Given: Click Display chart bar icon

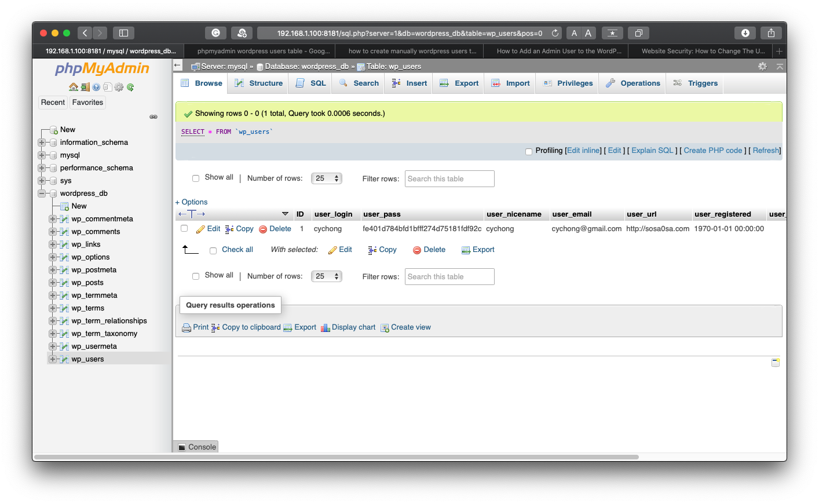Looking at the screenshot, I should pyautogui.click(x=325, y=328).
